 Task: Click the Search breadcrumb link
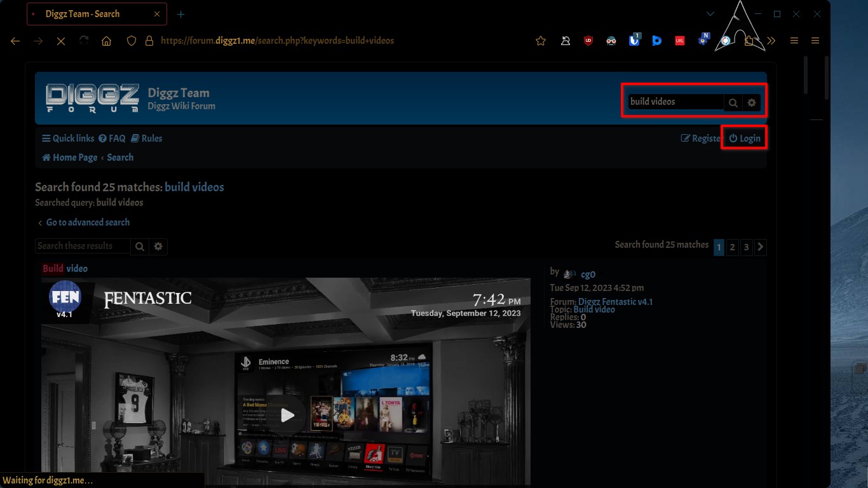120,158
